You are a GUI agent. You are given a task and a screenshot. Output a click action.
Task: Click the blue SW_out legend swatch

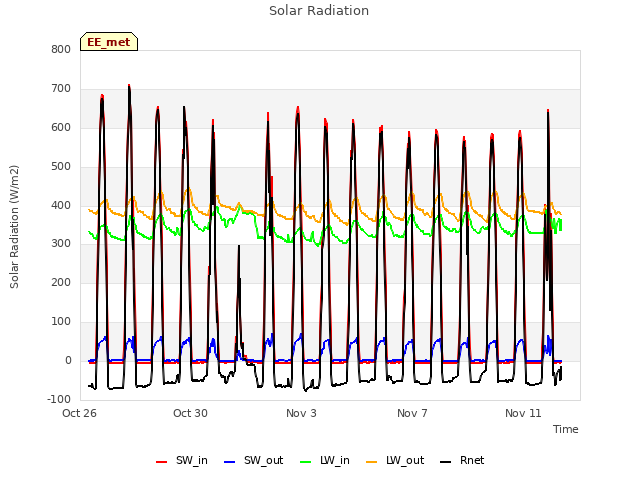230,462
